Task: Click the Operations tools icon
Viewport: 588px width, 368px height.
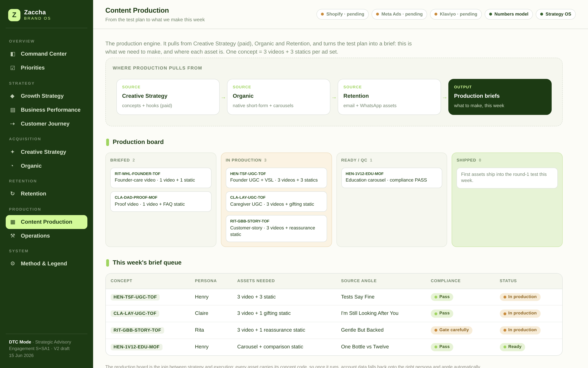Action: click(13, 236)
